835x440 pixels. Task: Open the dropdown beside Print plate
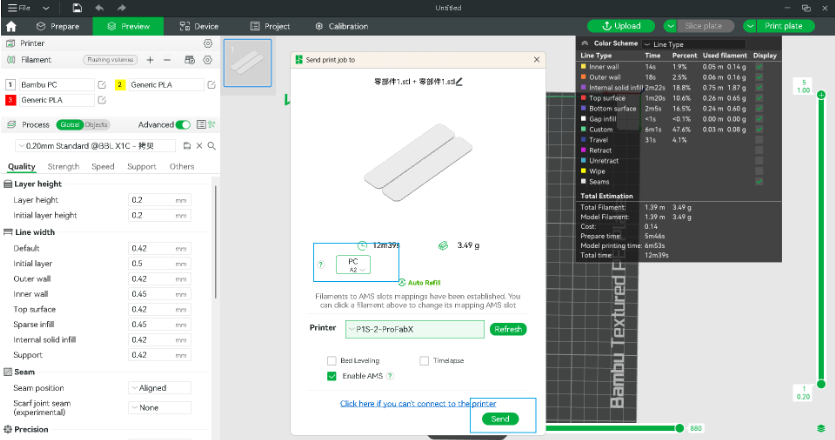click(750, 26)
